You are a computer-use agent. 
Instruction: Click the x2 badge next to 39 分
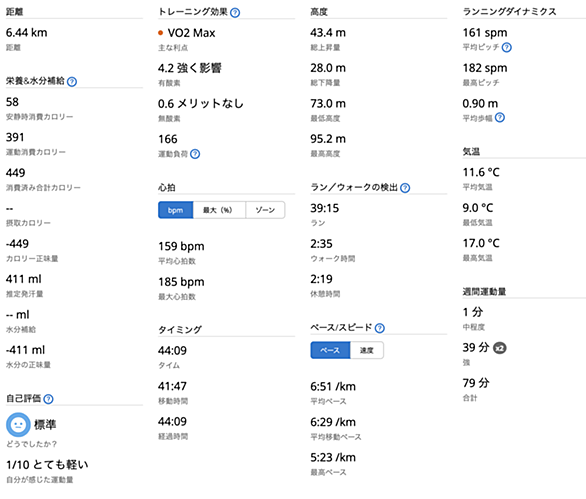tap(500, 348)
